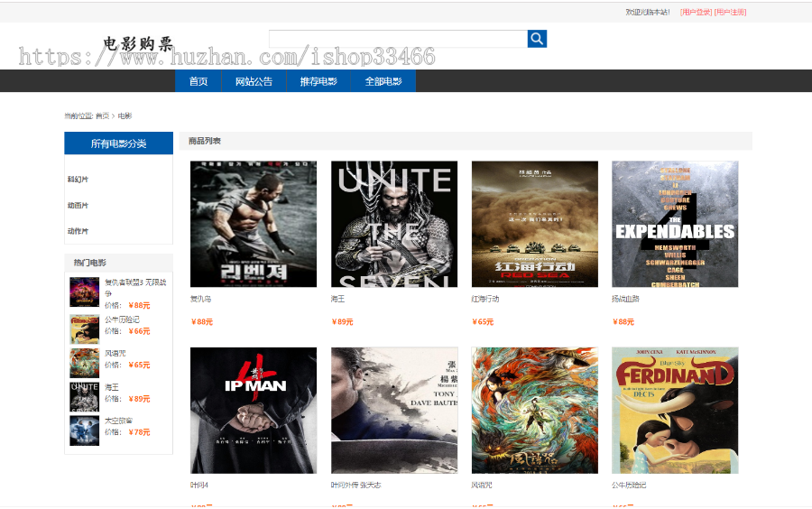Click the 叶问外传 张天志 title link
The image size is (812, 509).
click(355, 486)
